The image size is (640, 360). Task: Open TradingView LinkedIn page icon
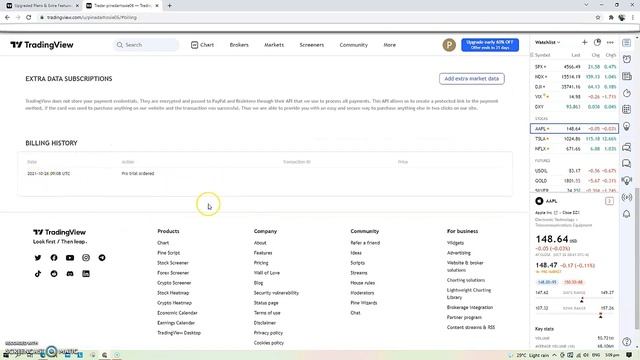tap(86, 273)
